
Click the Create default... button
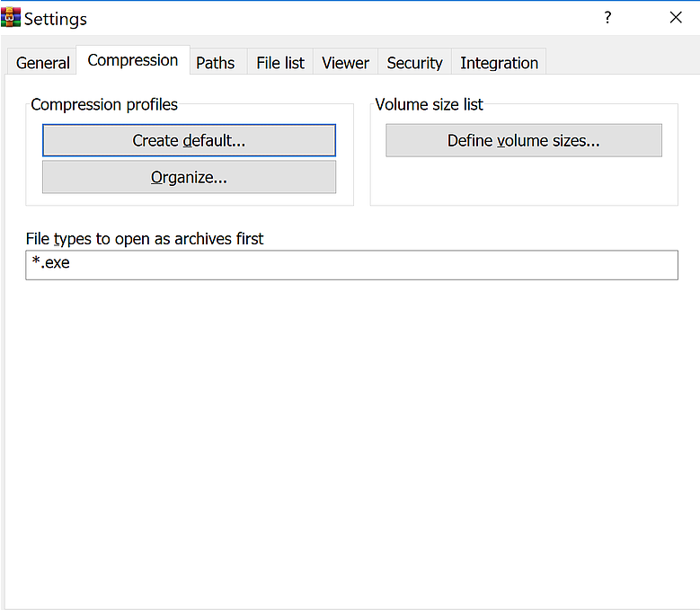189,140
